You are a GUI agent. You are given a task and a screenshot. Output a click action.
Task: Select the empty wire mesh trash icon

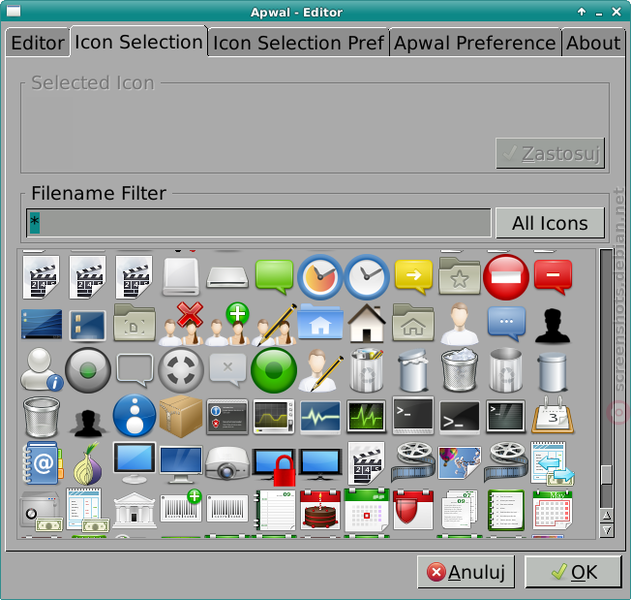tap(41, 416)
